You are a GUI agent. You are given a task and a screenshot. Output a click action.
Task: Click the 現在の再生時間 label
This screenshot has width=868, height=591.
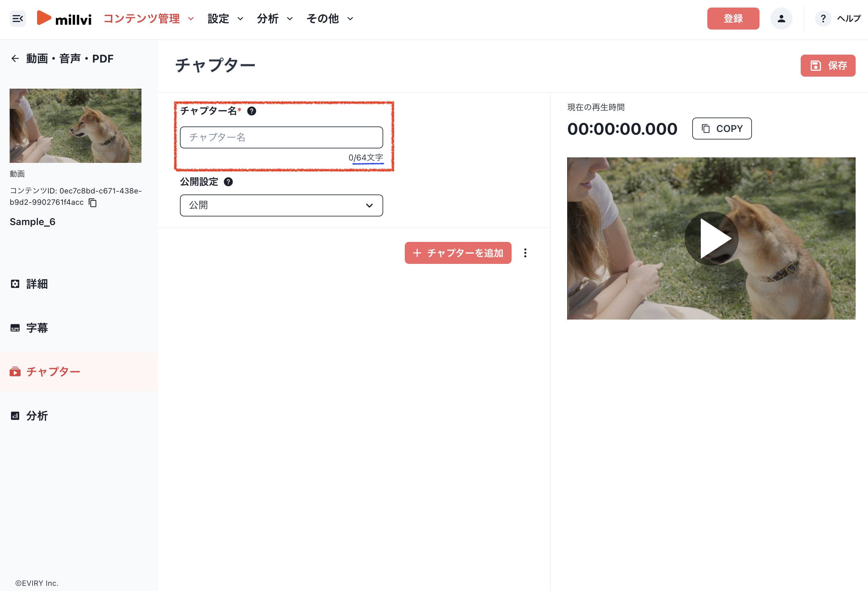pos(596,107)
